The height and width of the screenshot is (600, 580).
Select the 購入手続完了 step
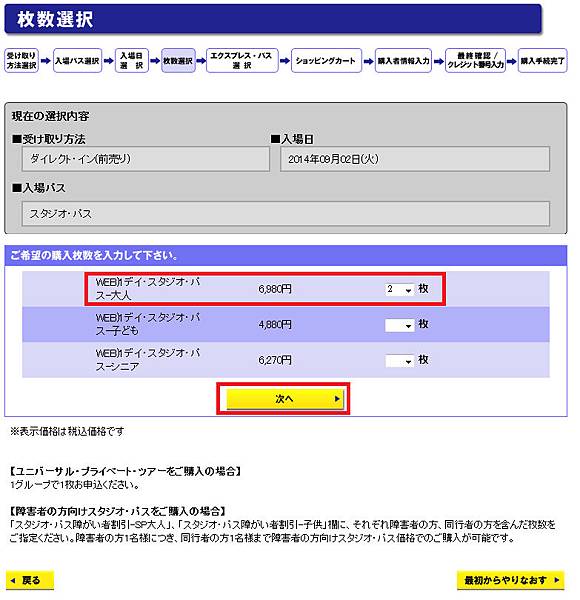click(x=543, y=60)
